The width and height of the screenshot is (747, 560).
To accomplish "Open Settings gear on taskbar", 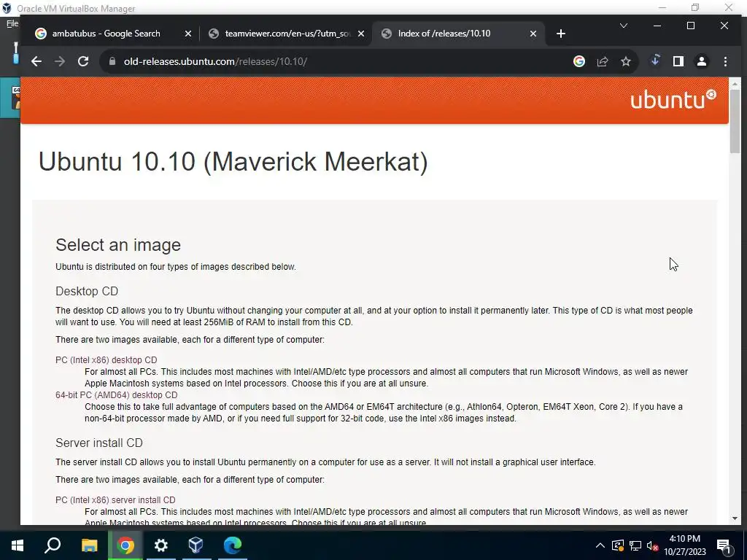I will (x=161, y=545).
